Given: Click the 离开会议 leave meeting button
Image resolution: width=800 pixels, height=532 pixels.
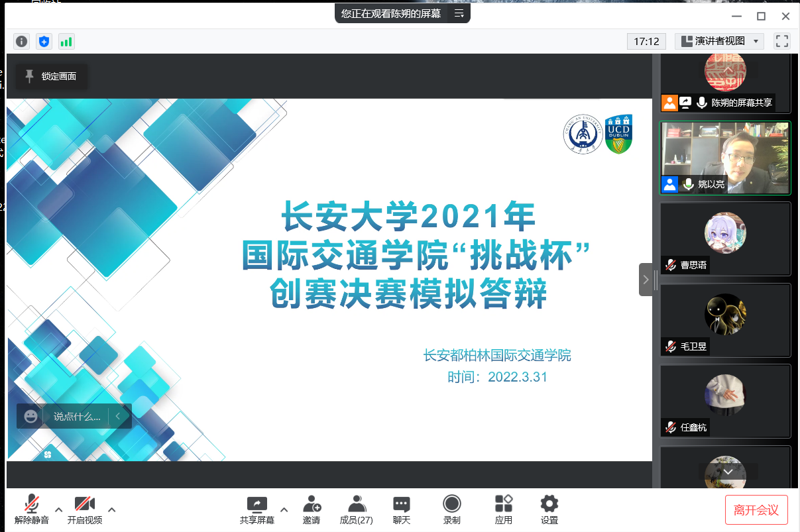Looking at the screenshot, I should [x=756, y=510].
